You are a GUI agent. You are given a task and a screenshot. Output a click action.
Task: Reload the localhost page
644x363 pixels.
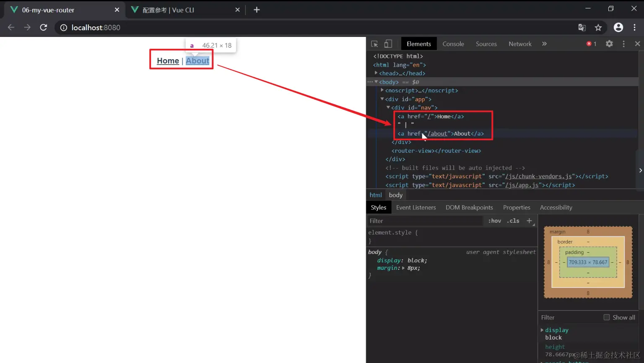[x=44, y=27]
